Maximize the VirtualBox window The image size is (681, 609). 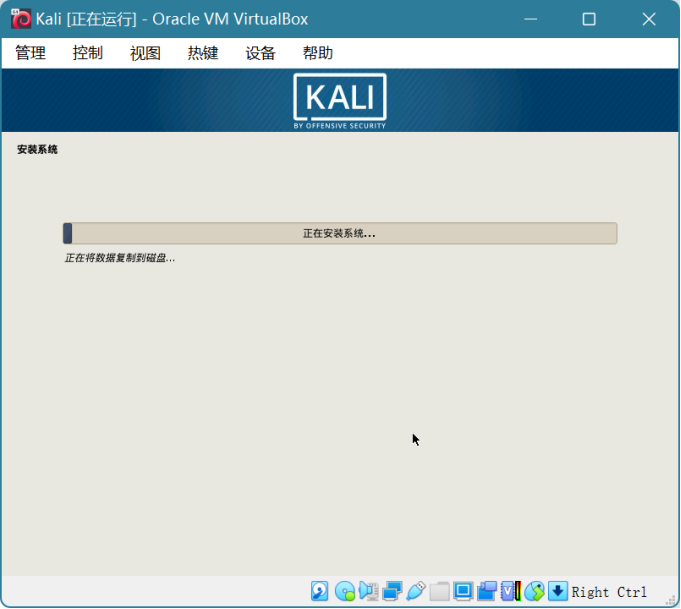[589, 19]
